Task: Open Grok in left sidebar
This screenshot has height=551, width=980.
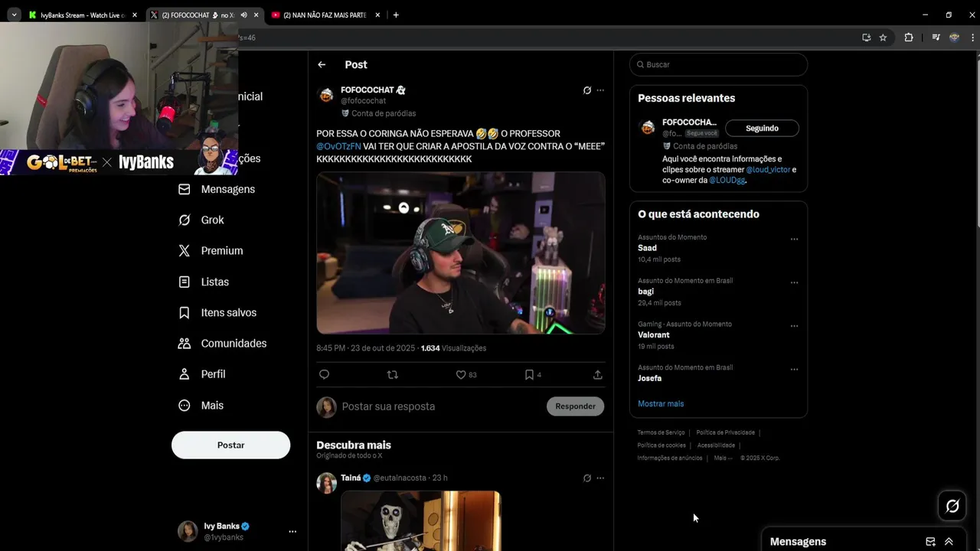Action: (201, 220)
